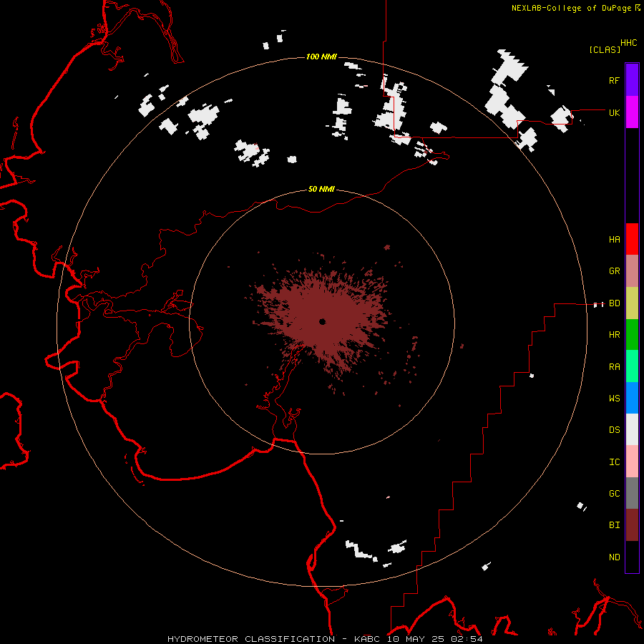Screen dimensions: 644x644
Task: Click the 'HHC' product code text
Action: [629, 43]
